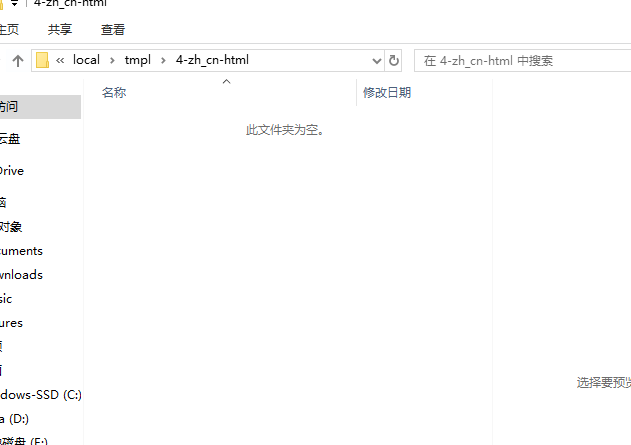Open the 查看 ribbon tab

click(113, 30)
